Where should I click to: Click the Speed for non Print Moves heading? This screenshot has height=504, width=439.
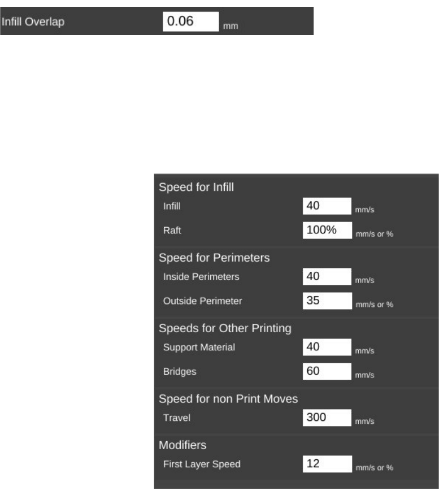(x=228, y=399)
